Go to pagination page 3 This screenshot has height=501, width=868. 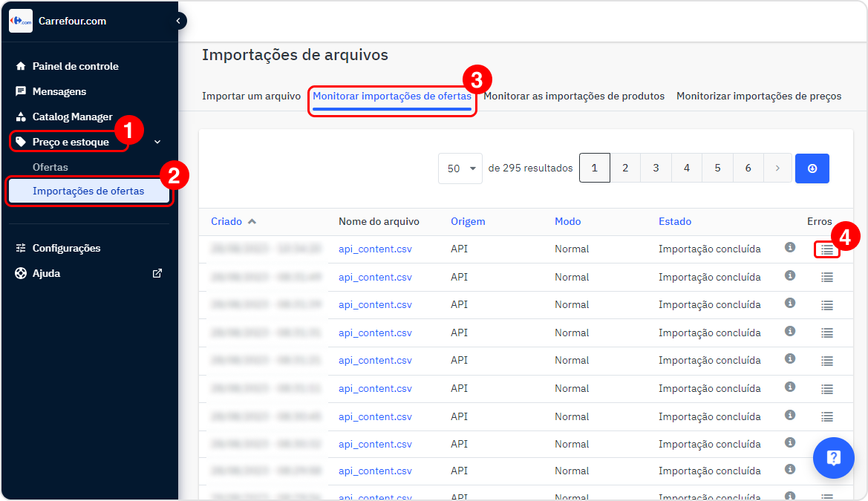[656, 168]
